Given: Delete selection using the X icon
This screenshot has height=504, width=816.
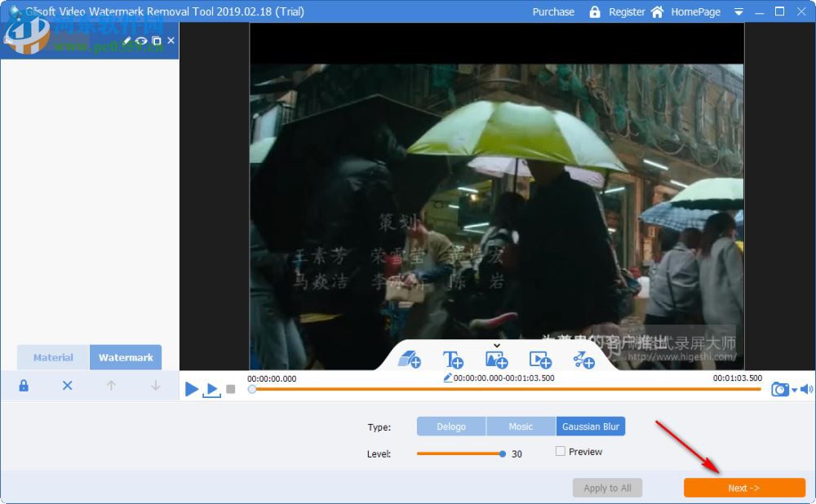Looking at the screenshot, I should (67, 385).
